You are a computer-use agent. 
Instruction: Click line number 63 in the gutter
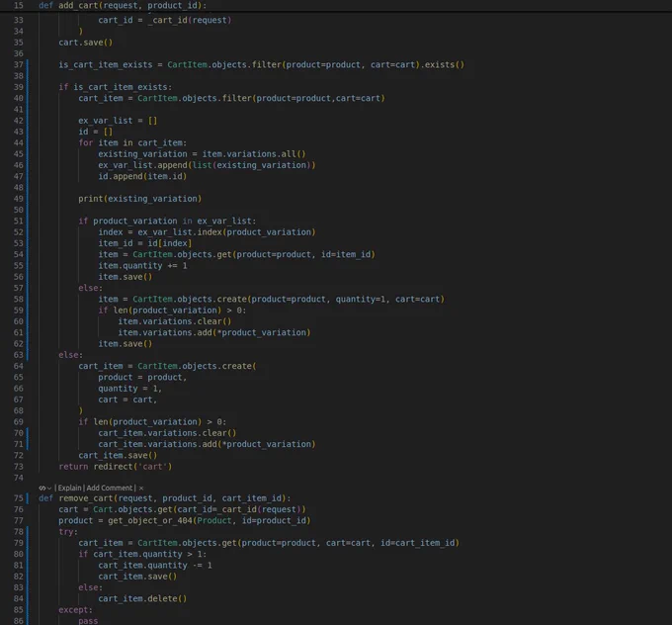pos(19,355)
